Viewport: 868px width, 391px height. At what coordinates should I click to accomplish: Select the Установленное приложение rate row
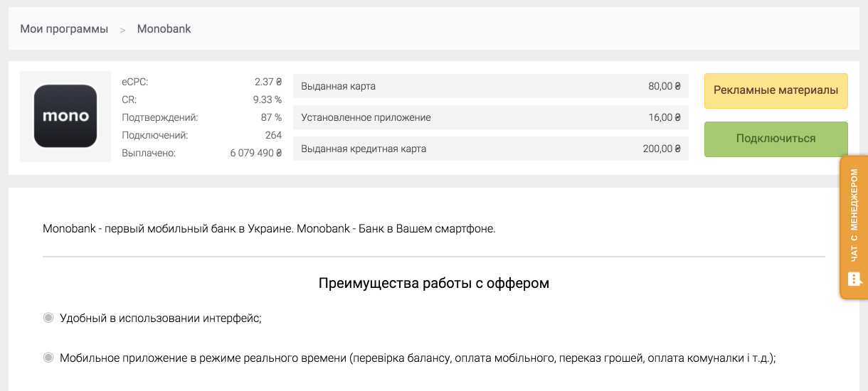491,117
